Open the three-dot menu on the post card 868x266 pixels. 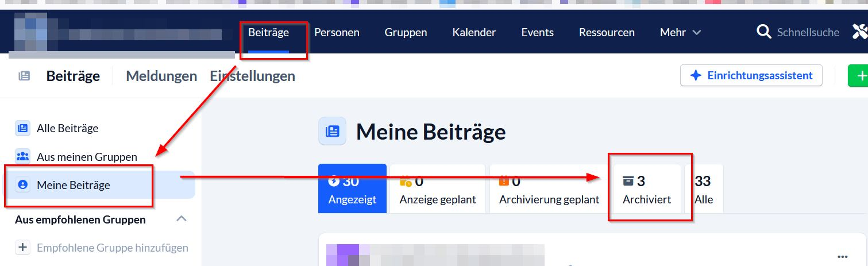(x=843, y=256)
